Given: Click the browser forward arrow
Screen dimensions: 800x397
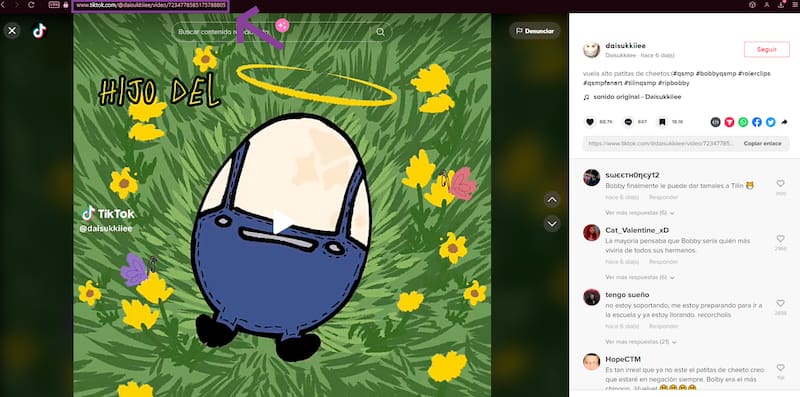Looking at the screenshot, I should tap(17, 5).
